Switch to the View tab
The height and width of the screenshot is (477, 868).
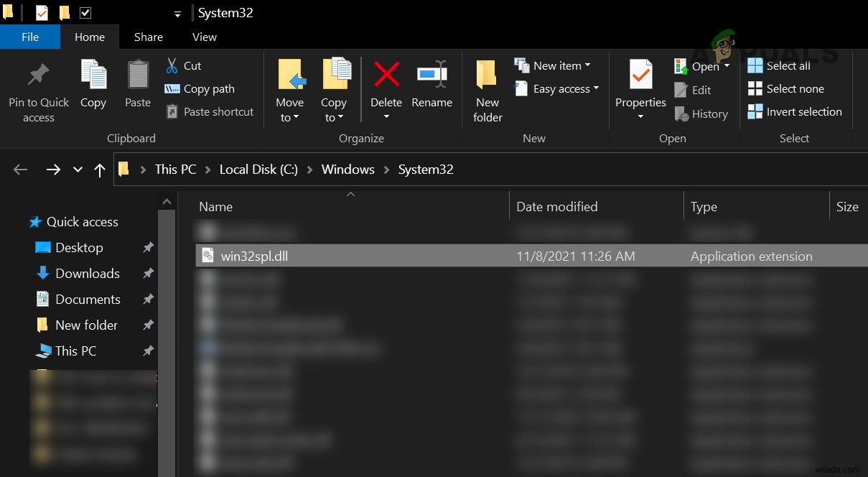click(x=204, y=37)
